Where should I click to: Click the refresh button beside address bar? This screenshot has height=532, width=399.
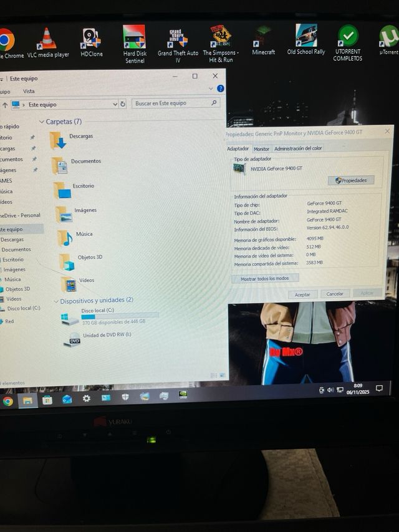pos(123,104)
